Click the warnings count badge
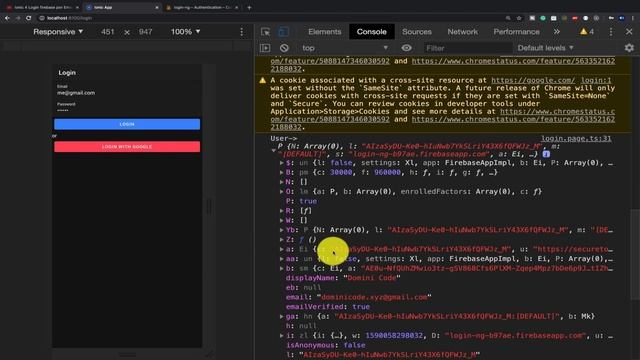This screenshot has width=640, height=360. pyautogui.click(x=587, y=32)
